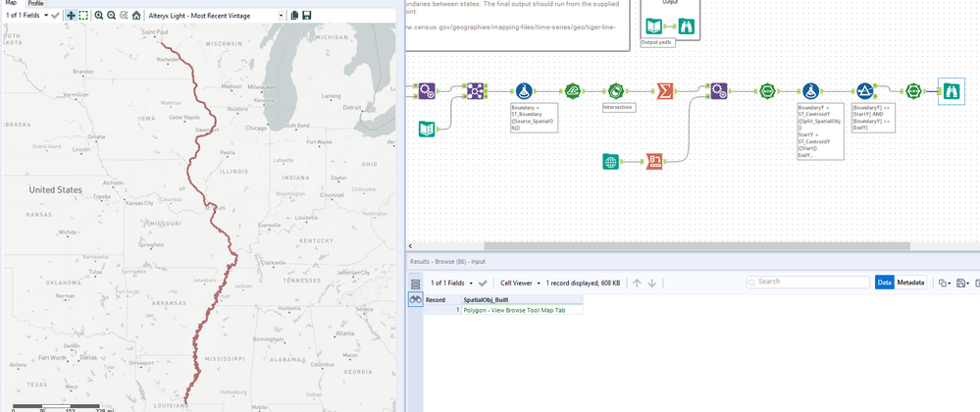Open the Alteryx Light base map dropdown
The width and height of the screenshot is (980, 412).
point(216,15)
